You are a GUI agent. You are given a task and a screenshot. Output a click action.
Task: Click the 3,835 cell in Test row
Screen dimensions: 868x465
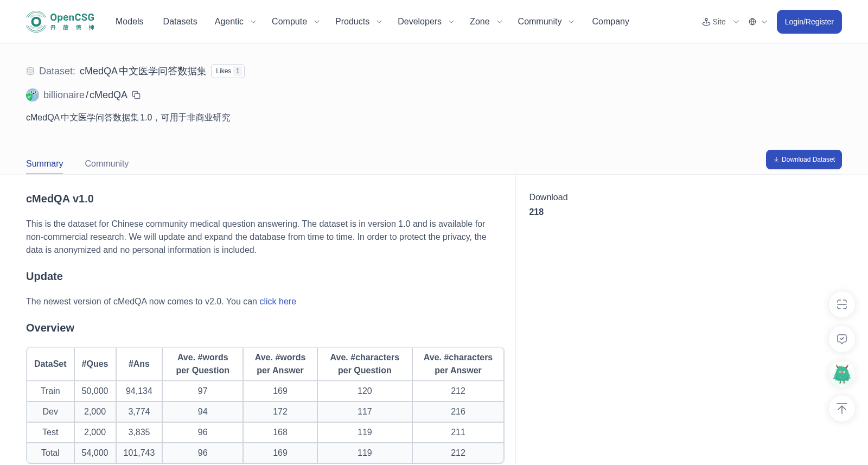click(x=139, y=432)
